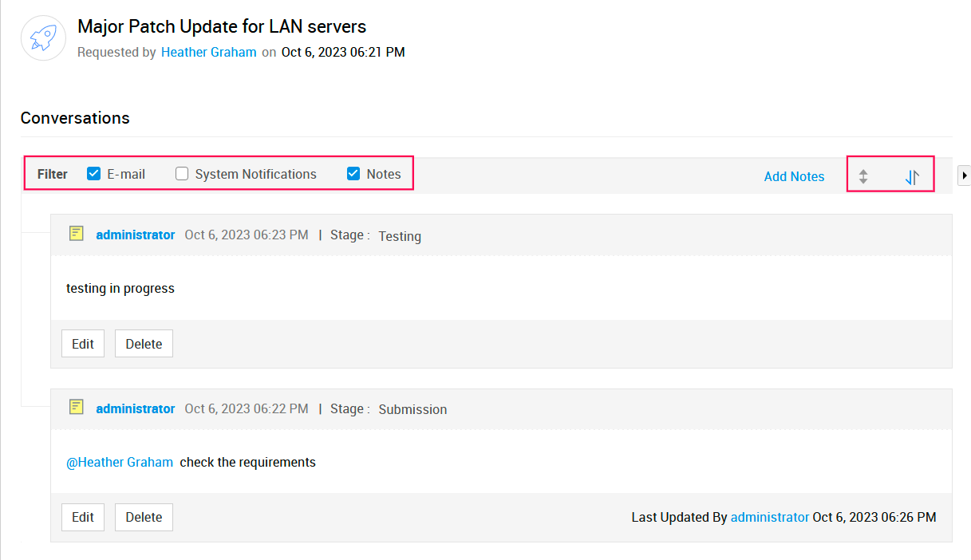Open Add Notes
Screen dimensions: 971x560
(794, 177)
